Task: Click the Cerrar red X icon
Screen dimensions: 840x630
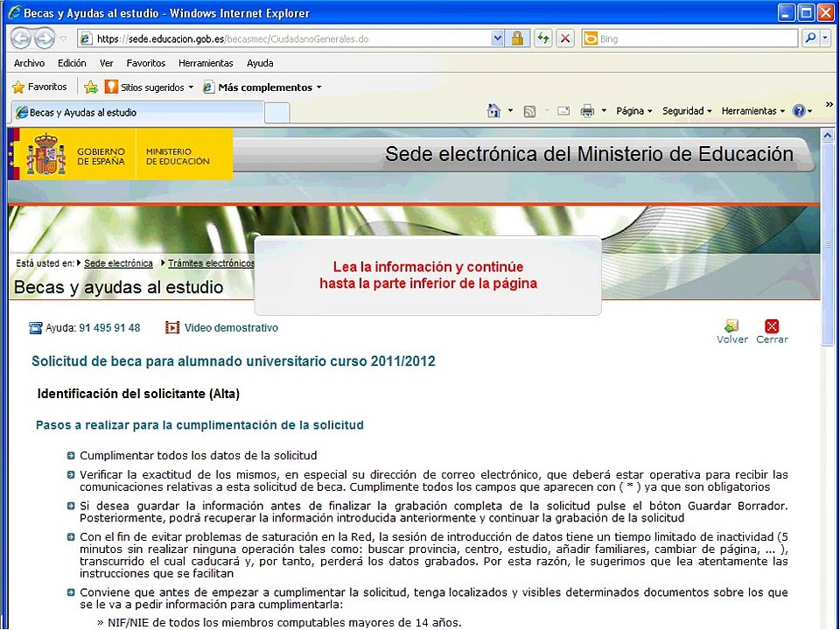Action: pos(772,325)
